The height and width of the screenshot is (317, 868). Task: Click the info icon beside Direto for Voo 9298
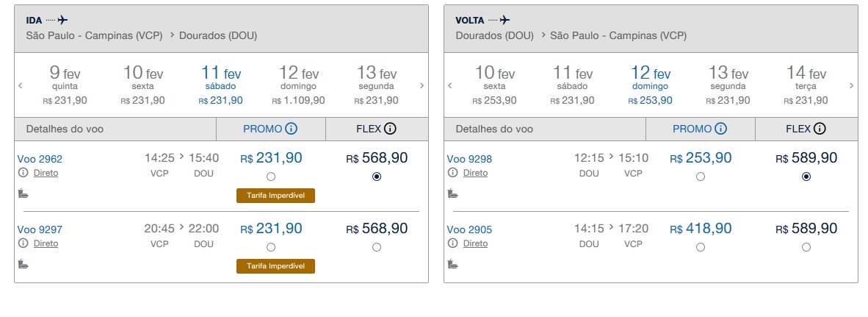click(x=452, y=173)
